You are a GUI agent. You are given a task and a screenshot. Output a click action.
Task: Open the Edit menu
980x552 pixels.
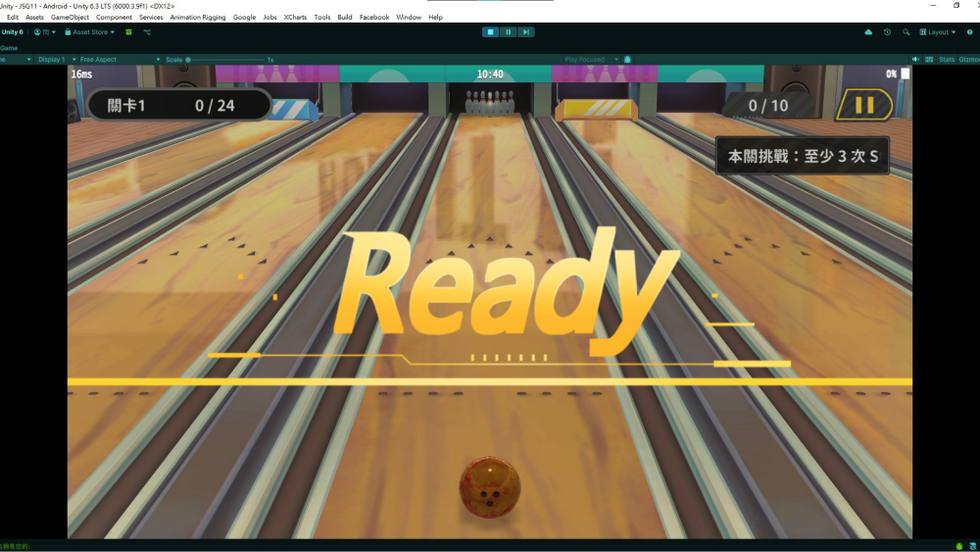13,17
